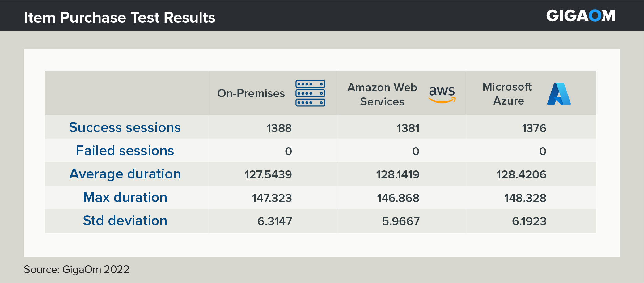Click the Azure max duration 148.328

pos(525,198)
